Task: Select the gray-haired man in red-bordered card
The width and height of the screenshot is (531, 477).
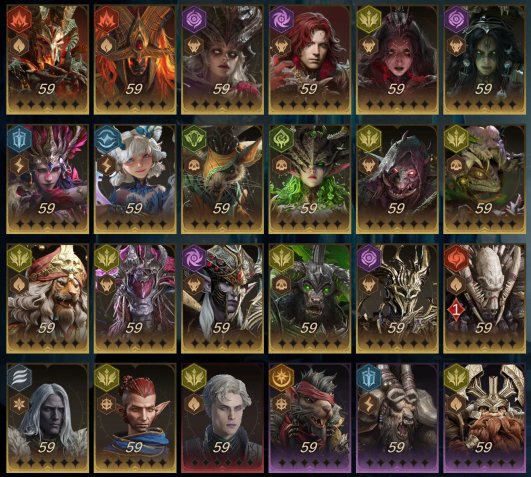Action: [222, 418]
